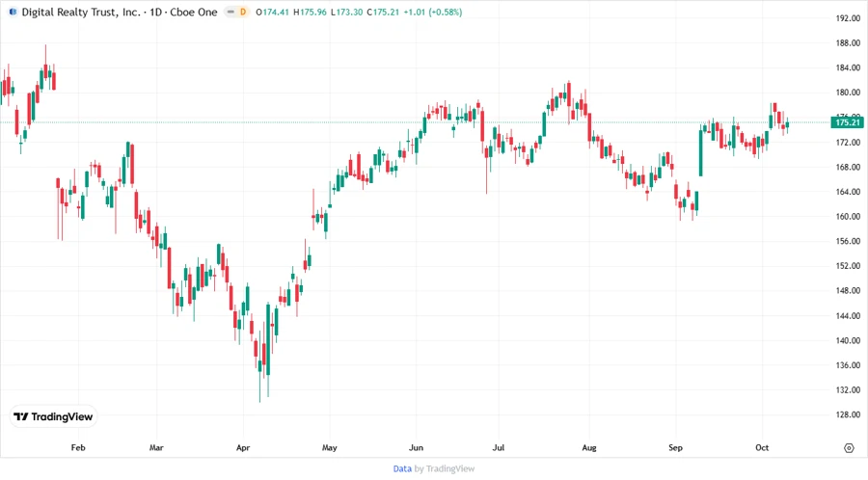868x480 pixels.
Task: Click the Oct label on time axis
Action: pyautogui.click(x=762, y=447)
